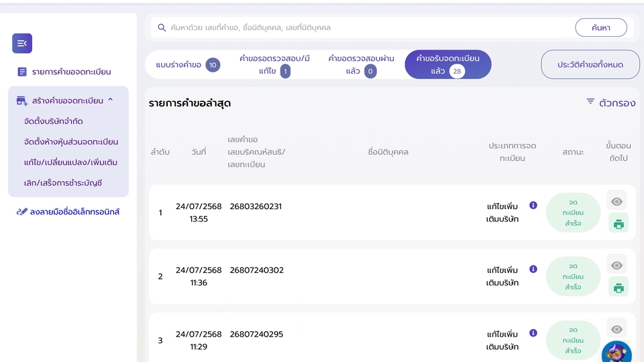Viewport: 644px width, 362px height.
Task: Collapse the sidebar menu icon
Action: [x=22, y=44]
